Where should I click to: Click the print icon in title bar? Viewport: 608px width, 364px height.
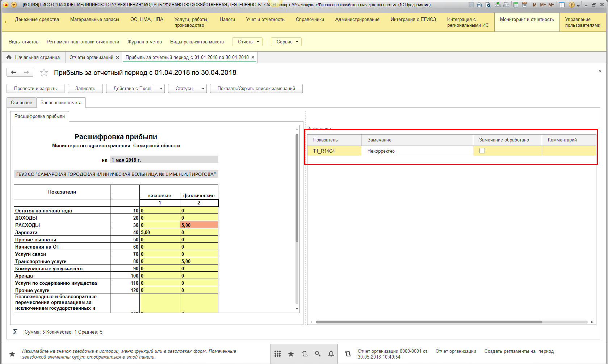pyautogui.click(x=479, y=5)
